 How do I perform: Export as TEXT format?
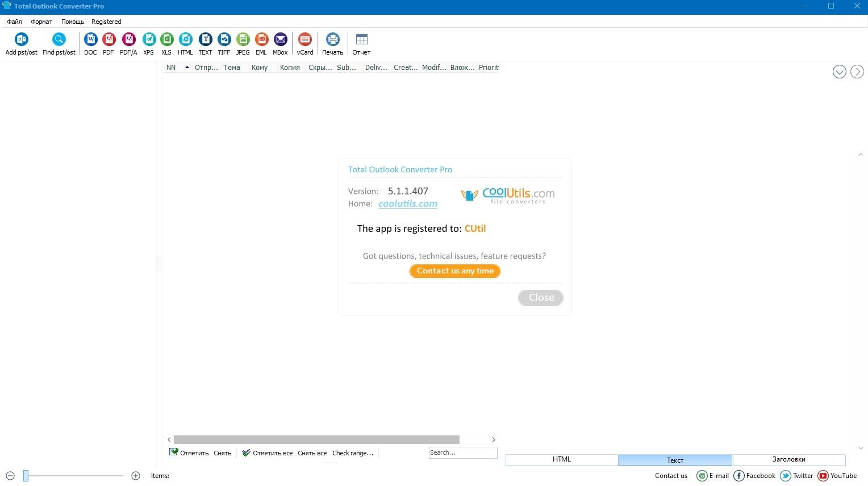coord(205,44)
